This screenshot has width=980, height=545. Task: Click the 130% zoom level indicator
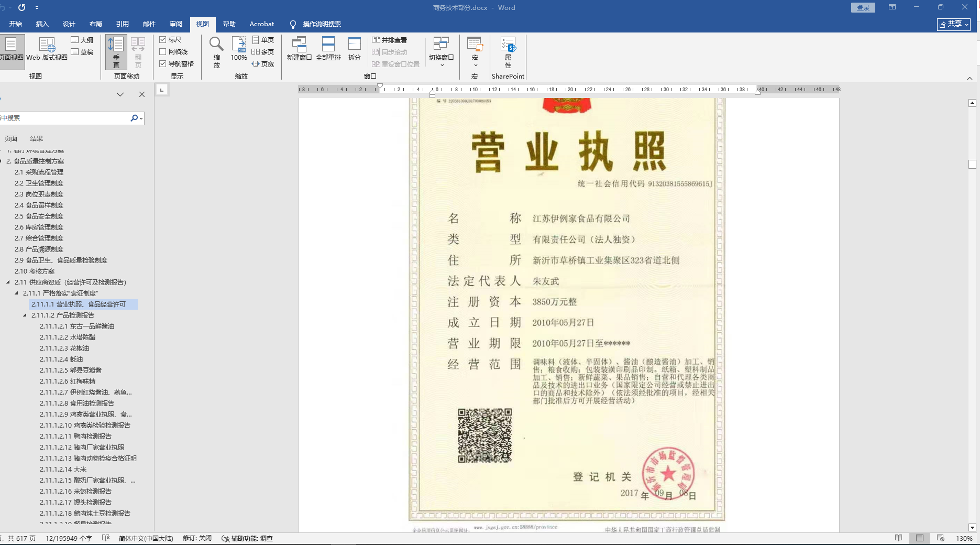pyautogui.click(x=964, y=538)
